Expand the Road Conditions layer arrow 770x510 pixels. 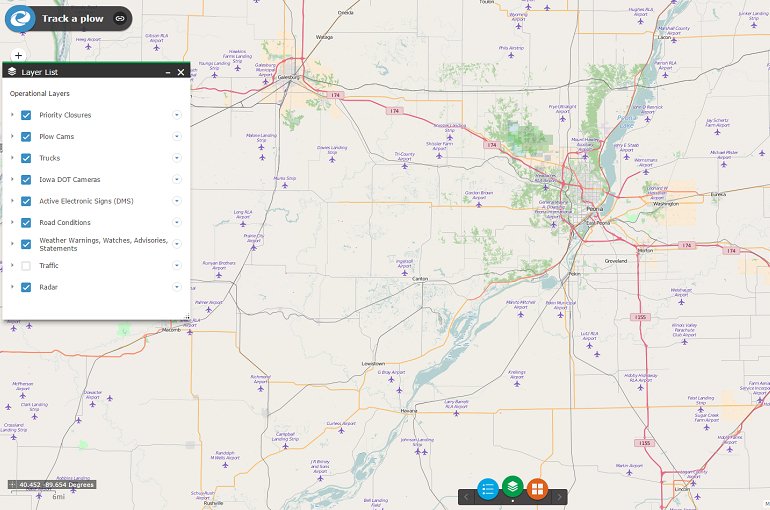12,222
